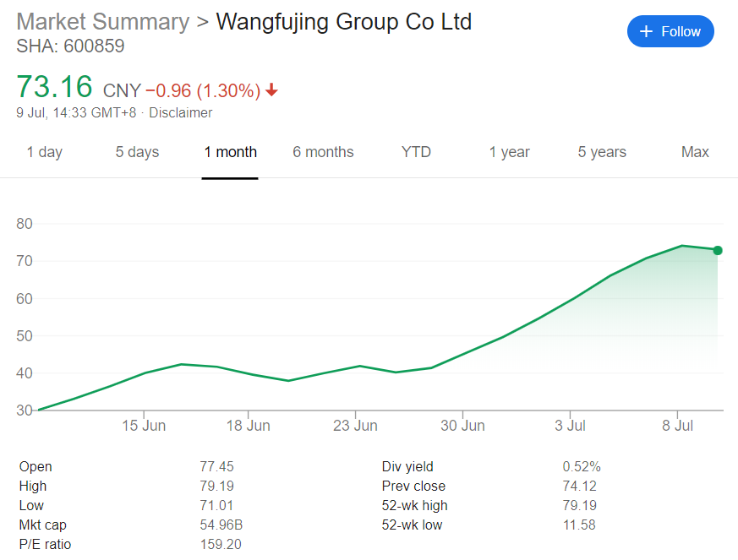
Task: Click the Open value 77.45
Action: point(216,466)
